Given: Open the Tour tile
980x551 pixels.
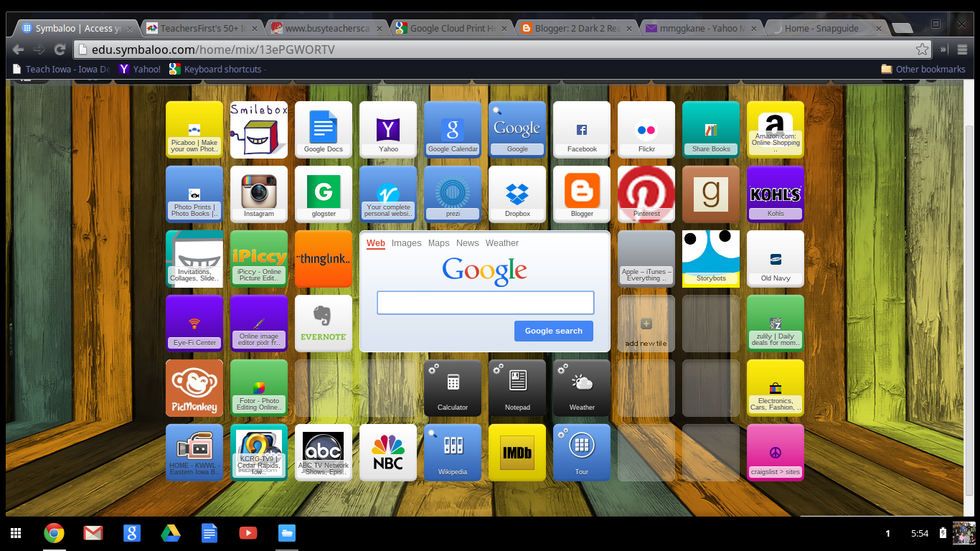Looking at the screenshot, I should tap(582, 452).
